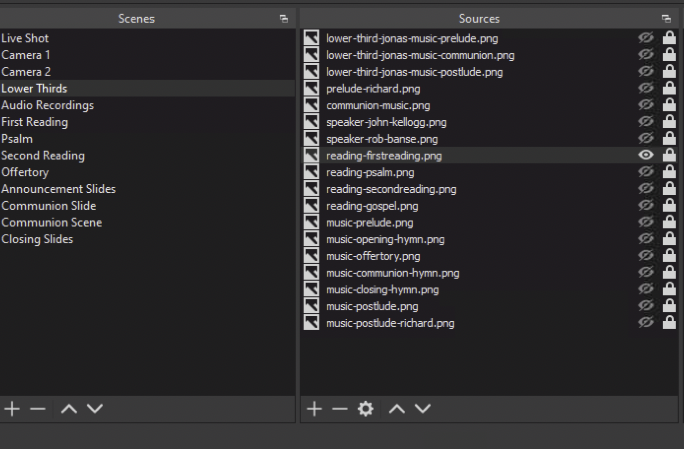Unlock reading-psalm.png source
This screenshot has height=449, width=684.
tap(669, 172)
